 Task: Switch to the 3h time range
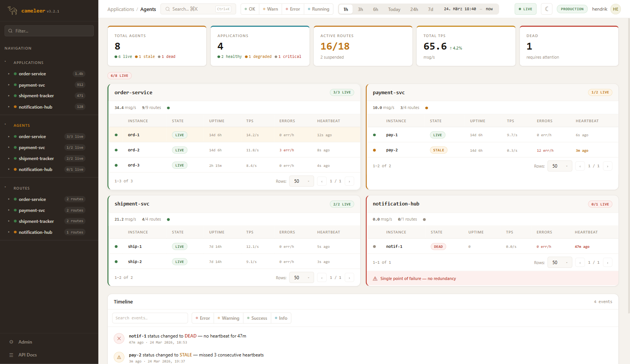(360, 9)
